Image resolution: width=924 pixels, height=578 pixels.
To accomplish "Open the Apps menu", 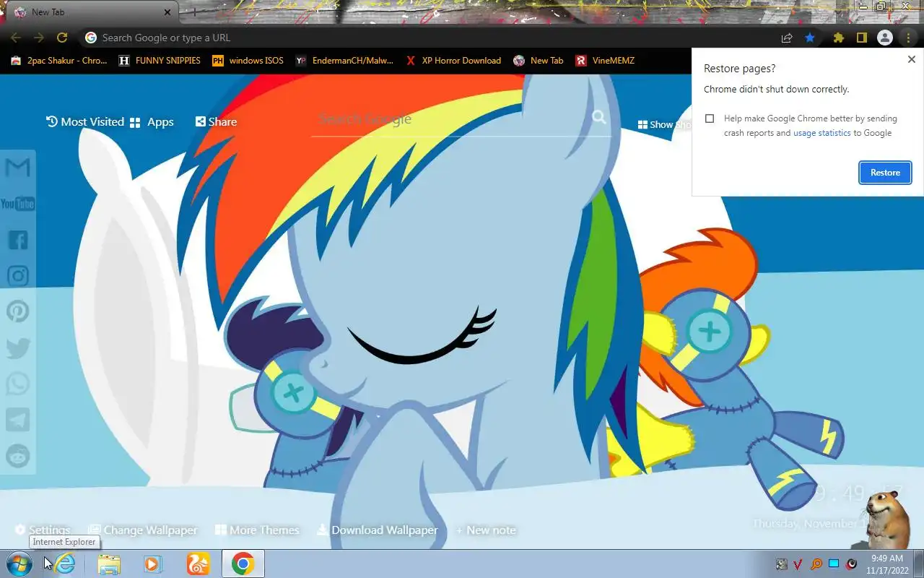I will 152,122.
